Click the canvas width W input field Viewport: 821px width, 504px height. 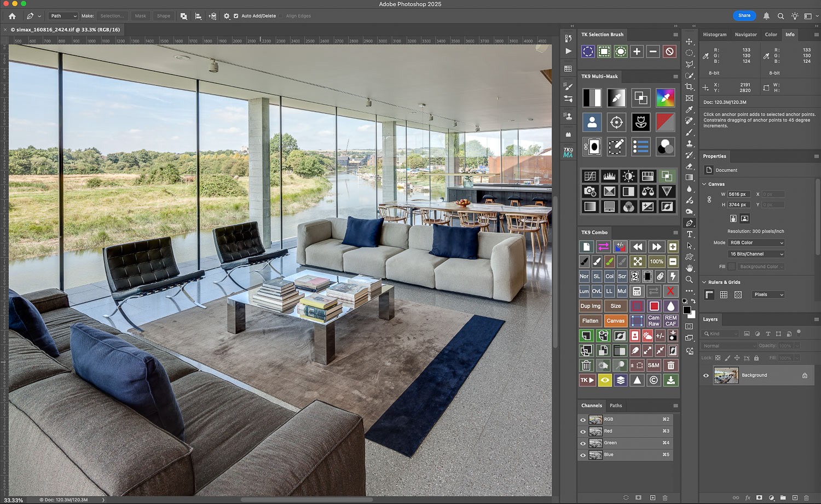(x=739, y=194)
